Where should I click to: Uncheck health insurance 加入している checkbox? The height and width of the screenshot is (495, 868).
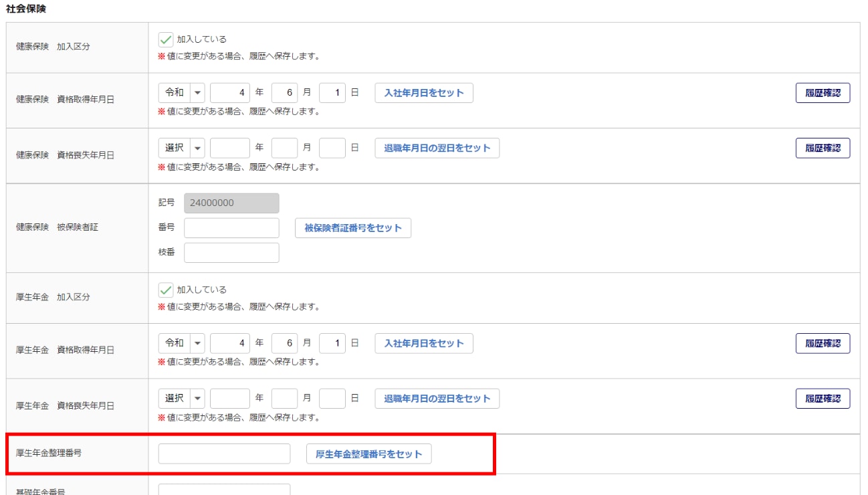pyautogui.click(x=165, y=39)
